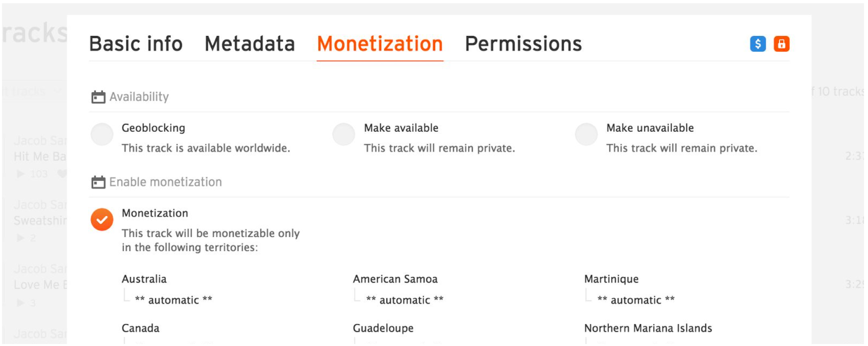This screenshot has width=868, height=346.
Task: Select the Australia territory entry
Action: pos(144,279)
